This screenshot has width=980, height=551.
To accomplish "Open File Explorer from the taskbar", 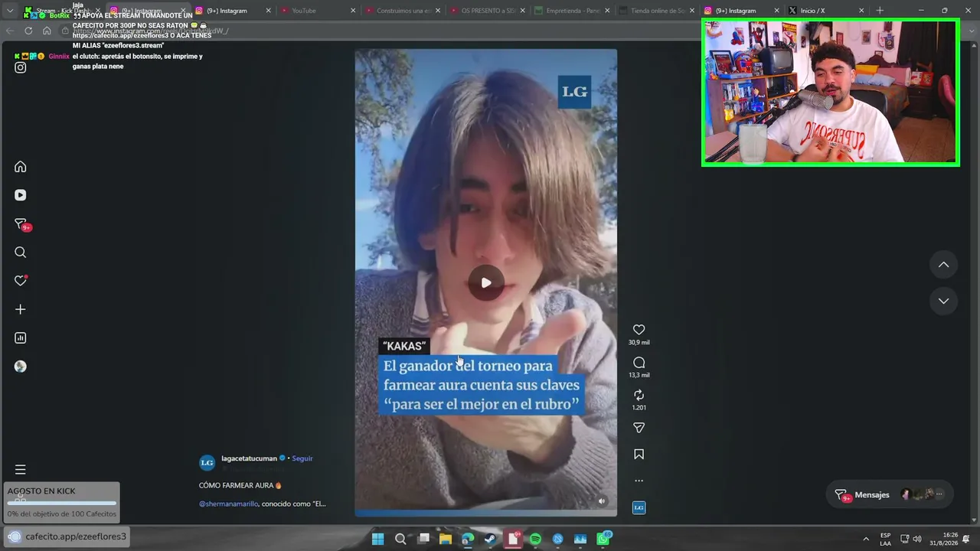I will tap(446, 539).
